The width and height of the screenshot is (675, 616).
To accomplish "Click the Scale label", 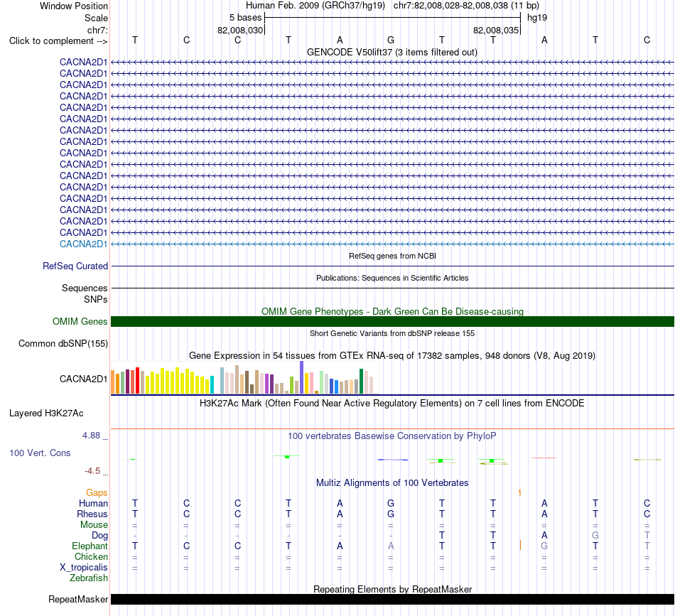I will point(96,18).
